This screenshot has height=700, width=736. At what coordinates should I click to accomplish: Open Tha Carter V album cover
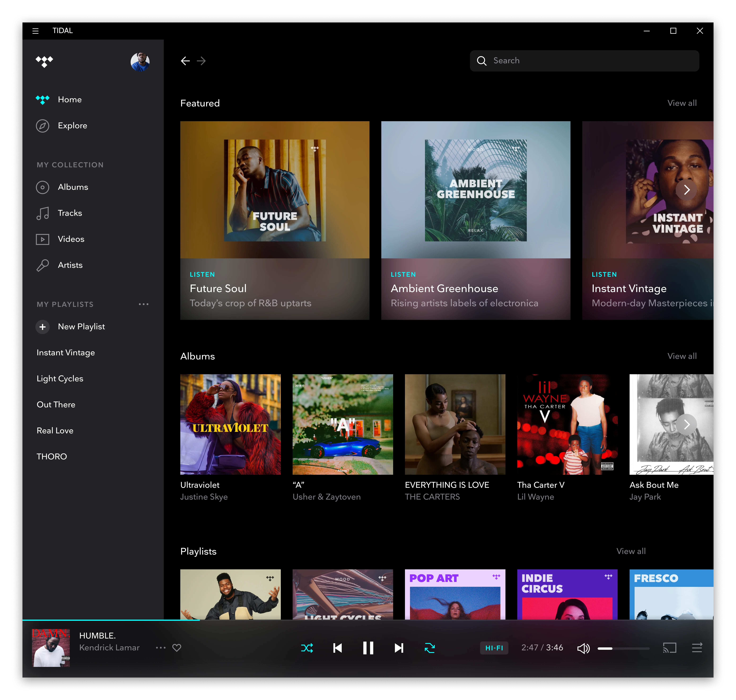click(x=567, y=425)
